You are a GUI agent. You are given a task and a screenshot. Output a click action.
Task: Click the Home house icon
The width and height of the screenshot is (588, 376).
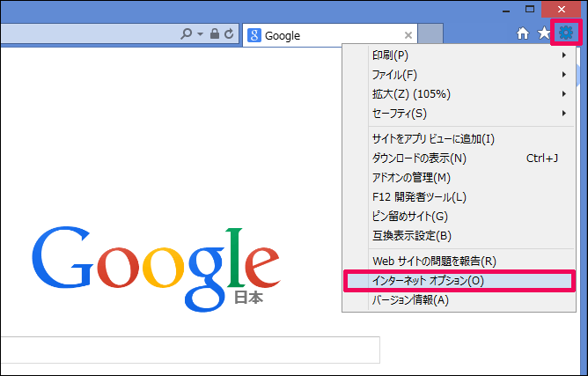523,33
